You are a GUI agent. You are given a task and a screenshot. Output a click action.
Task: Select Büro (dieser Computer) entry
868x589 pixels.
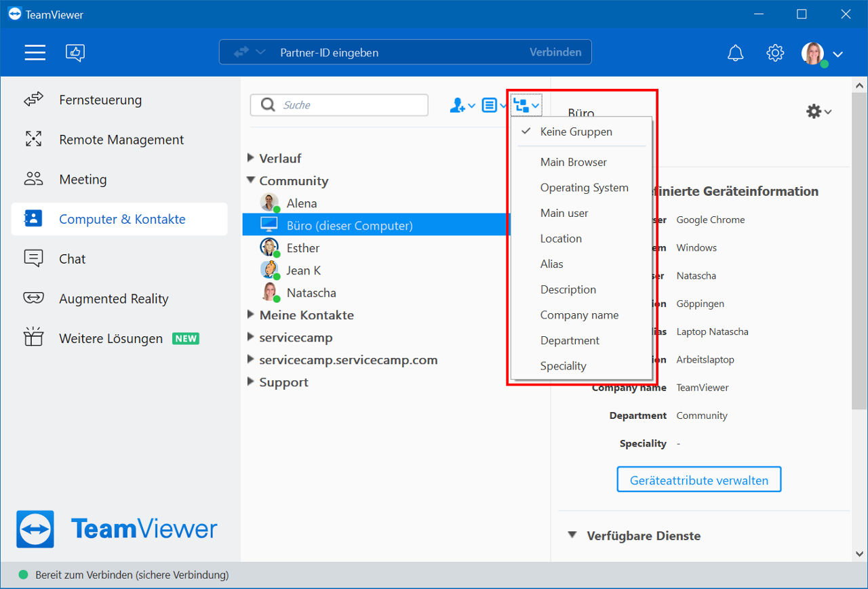click(376, 225)
